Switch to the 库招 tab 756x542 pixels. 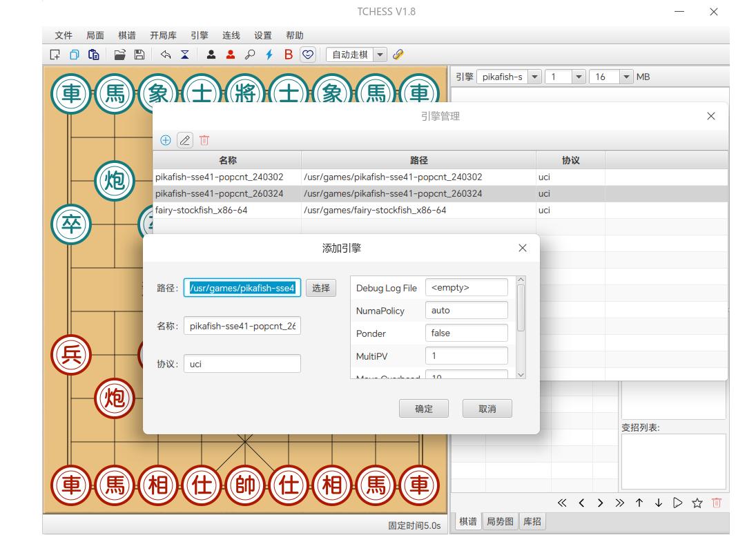tap(532, 521)
